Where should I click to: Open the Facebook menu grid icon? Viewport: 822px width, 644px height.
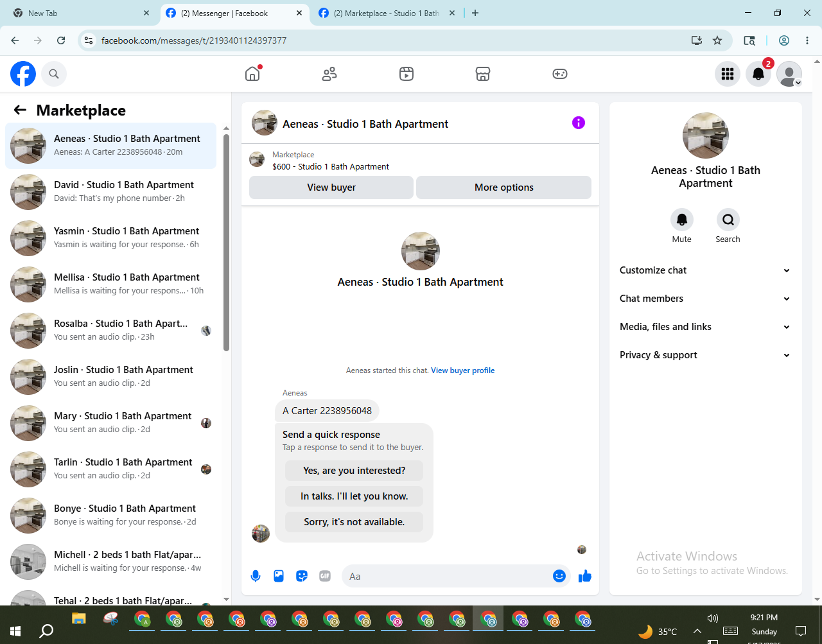728,74
